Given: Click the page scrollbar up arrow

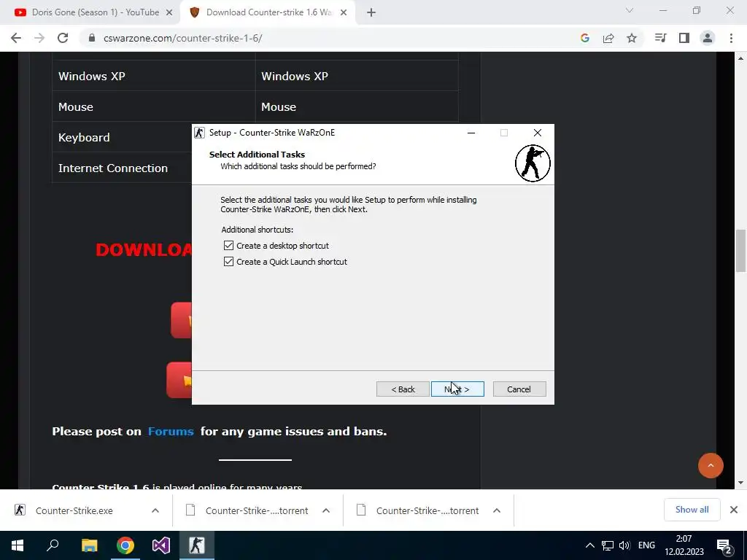Looking at the screenshot, I should (740, 58).
